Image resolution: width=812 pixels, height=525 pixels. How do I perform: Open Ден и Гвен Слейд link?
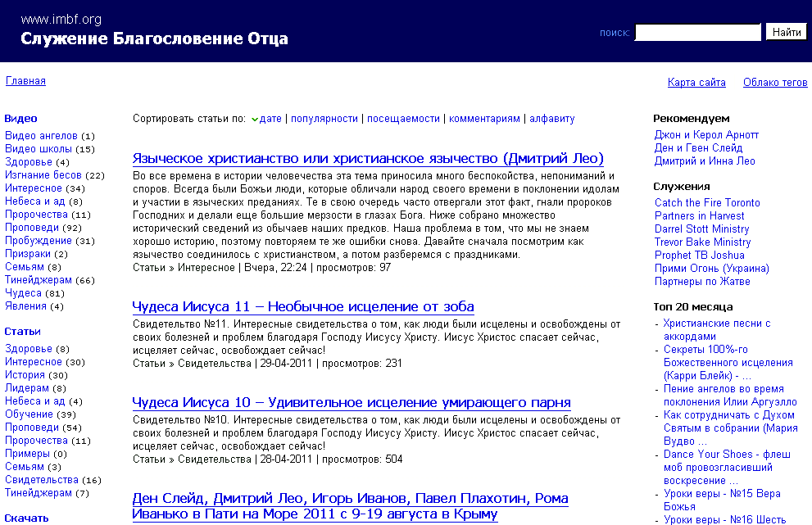pos(698,147)
